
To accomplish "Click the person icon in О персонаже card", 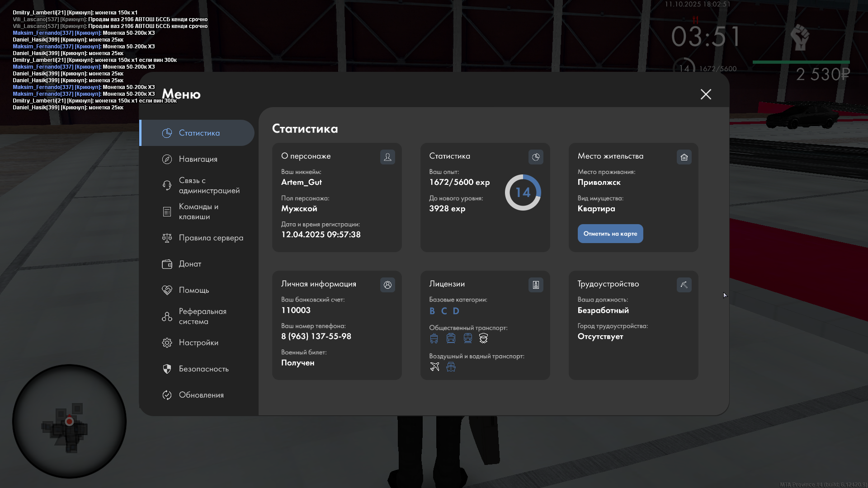I will (387, 157).
